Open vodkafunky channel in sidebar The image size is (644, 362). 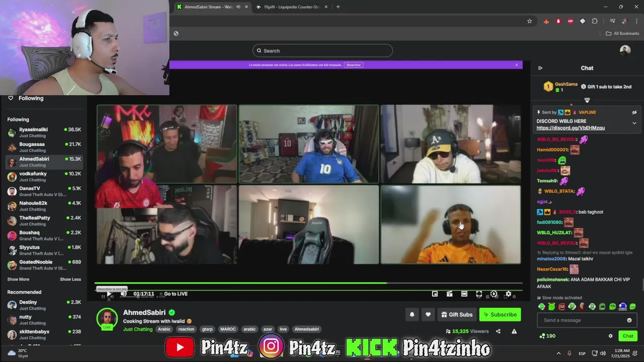(x=44, y=176)
